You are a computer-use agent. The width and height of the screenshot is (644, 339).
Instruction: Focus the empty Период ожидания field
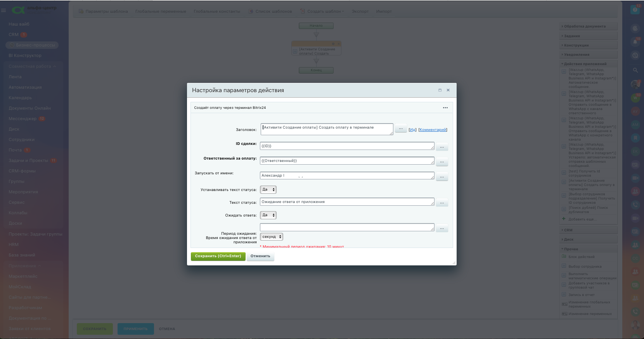347,227
